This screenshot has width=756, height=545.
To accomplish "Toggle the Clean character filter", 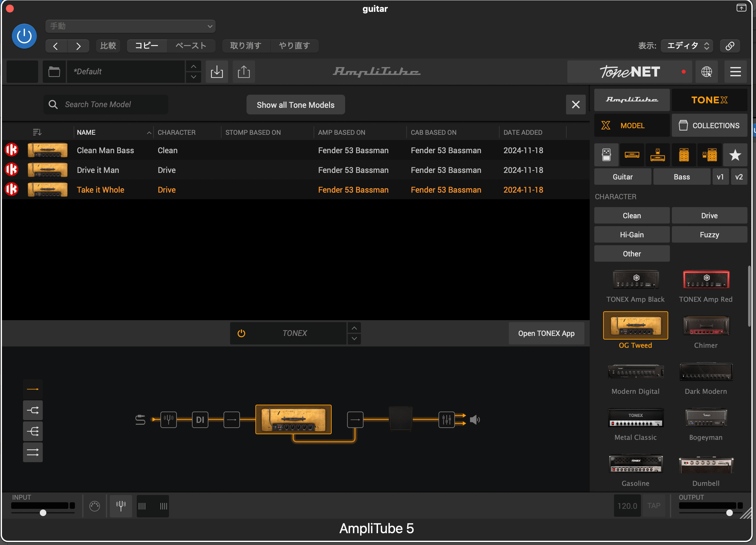I will pos(631,215).
